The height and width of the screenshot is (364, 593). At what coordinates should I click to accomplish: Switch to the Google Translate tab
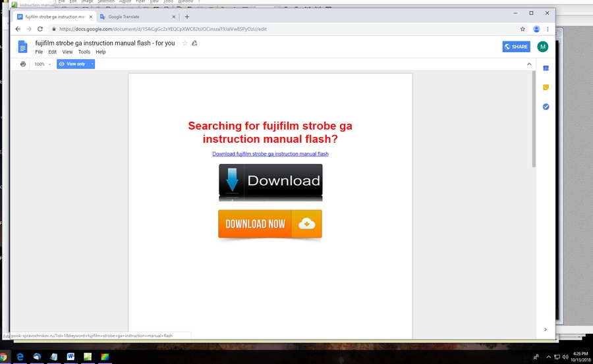137,16
